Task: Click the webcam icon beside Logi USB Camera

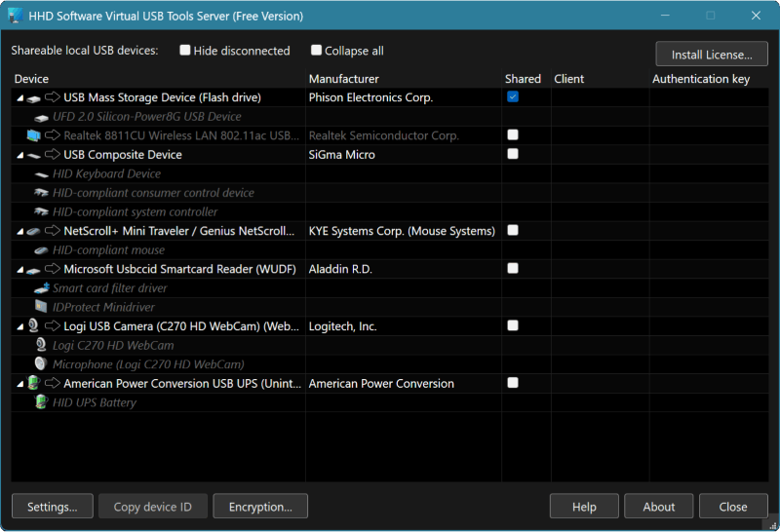Action: (x=33, y=325)
